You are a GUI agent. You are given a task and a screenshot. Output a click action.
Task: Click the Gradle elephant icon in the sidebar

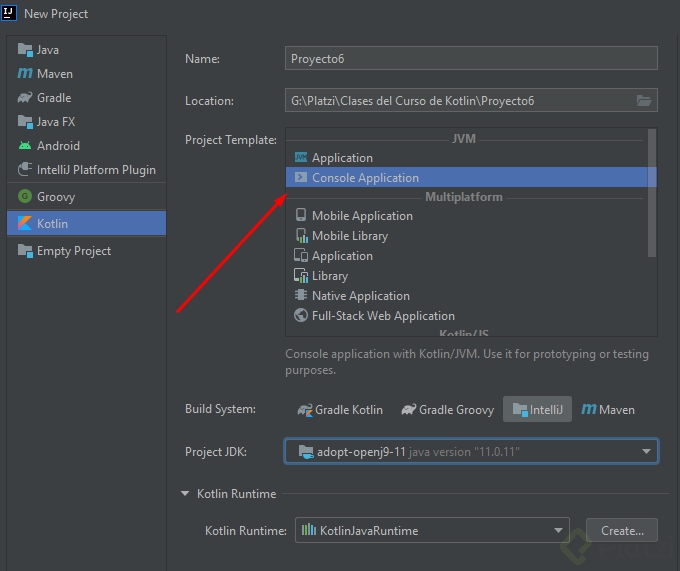pyautogui.click(x=25, y=98)
